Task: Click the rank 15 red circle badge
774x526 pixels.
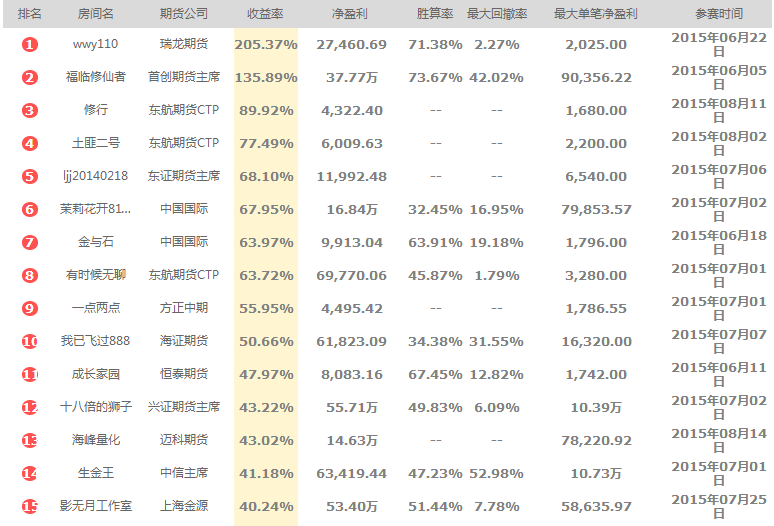Action: [30, 506]
